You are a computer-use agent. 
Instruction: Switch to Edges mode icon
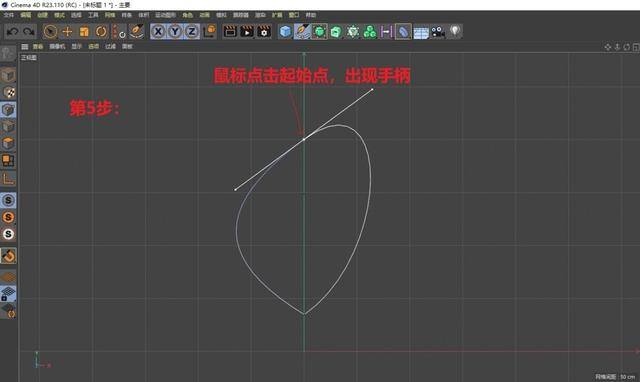pos(8,127)
